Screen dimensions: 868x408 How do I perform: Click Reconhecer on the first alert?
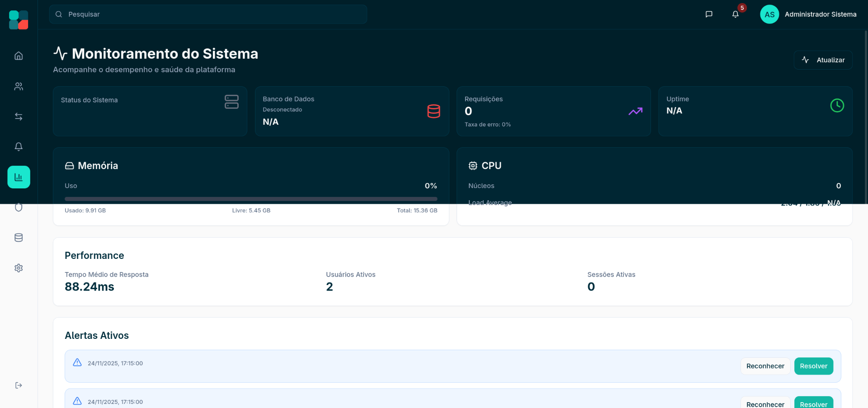click(x=765, y=366)
